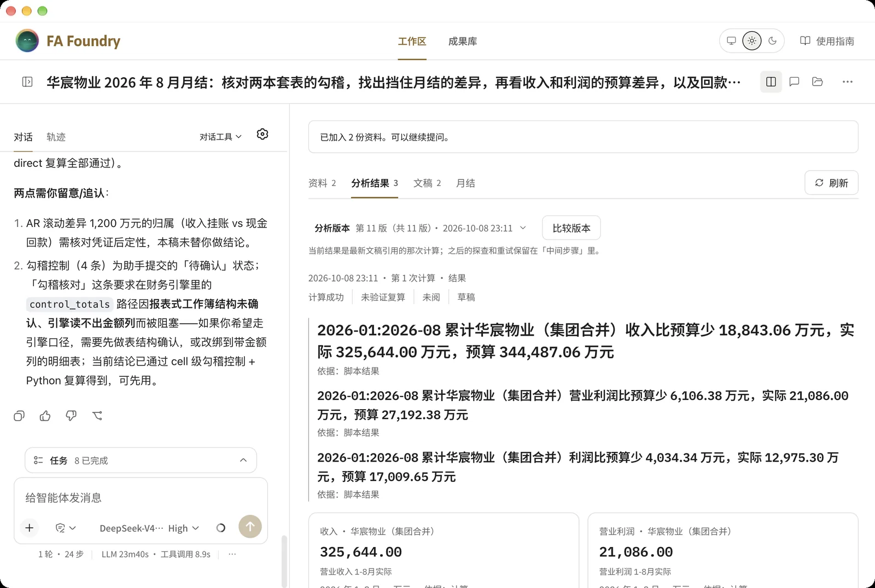This screenshot has width=875, height=588.
Task: Open the 资料 2 tab
Action: tap(322, 183)
